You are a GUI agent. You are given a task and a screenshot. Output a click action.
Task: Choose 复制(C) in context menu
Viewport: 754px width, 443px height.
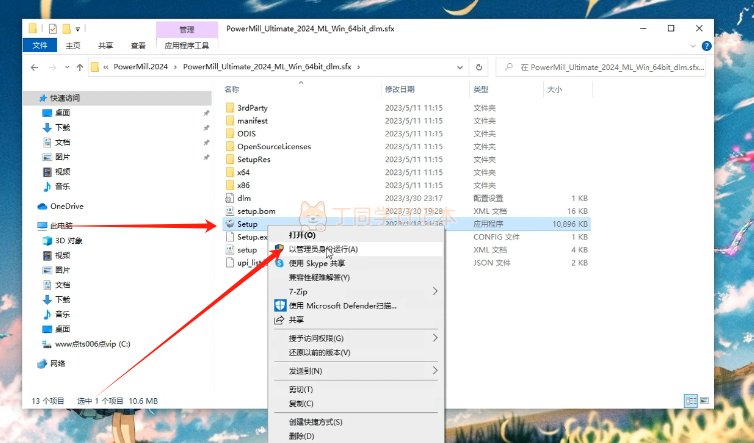[301, 404]
